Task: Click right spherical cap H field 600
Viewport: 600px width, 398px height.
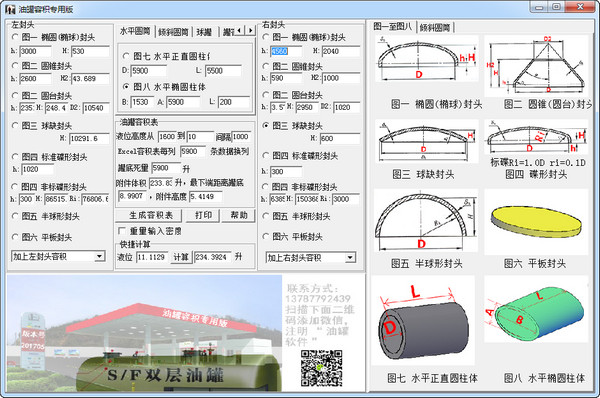Action: 339,138
